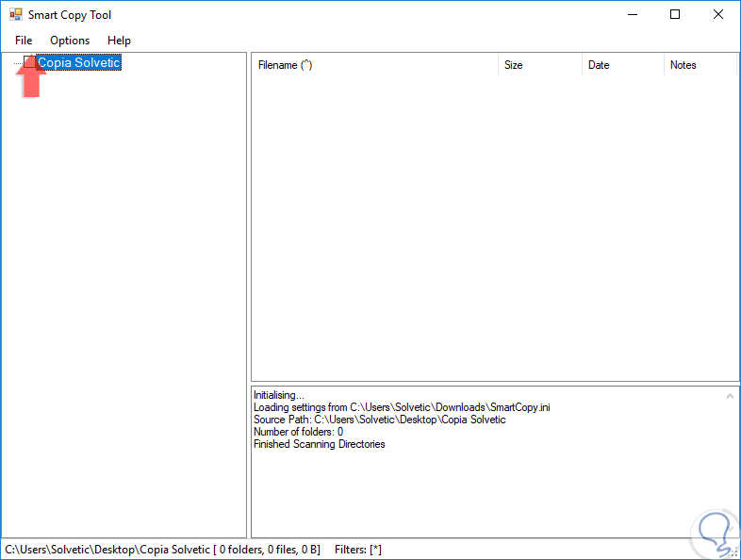Click the status bar source path text
Screen dimensions: 741x560
pyautogui.click(x=162, y=550)
